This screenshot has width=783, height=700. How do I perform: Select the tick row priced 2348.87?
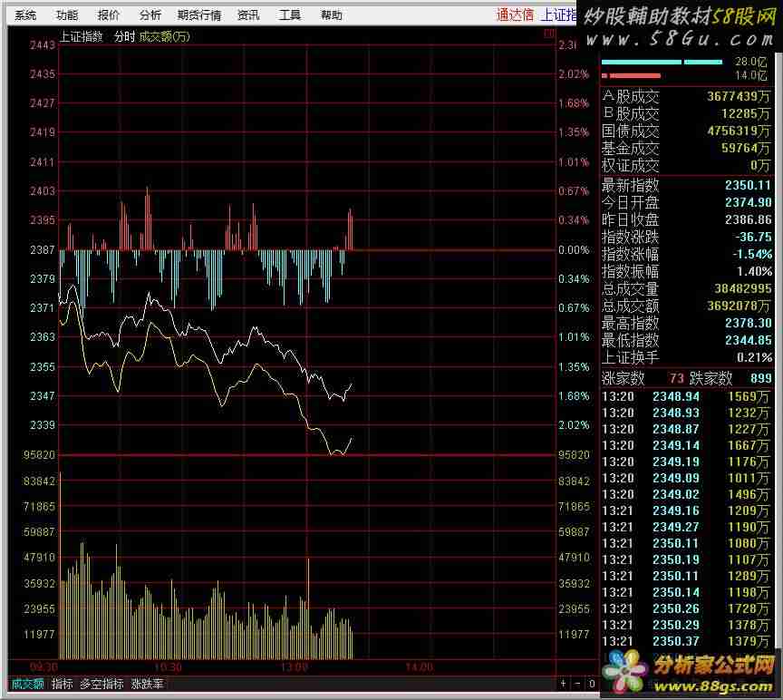pos(686,429)
